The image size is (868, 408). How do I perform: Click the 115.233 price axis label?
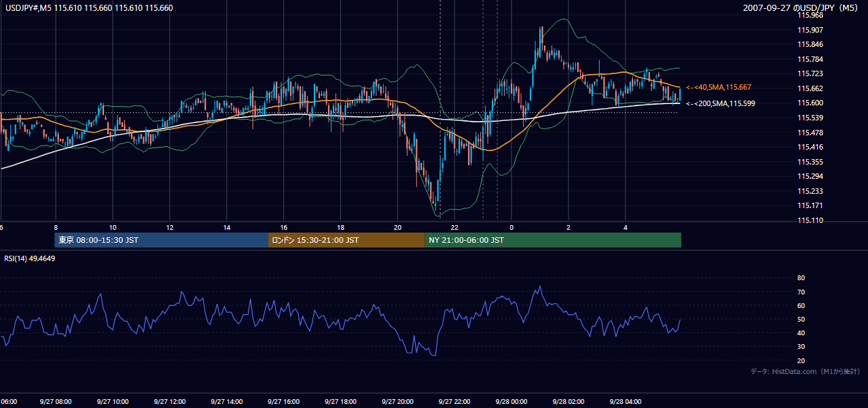click(810, 191)
